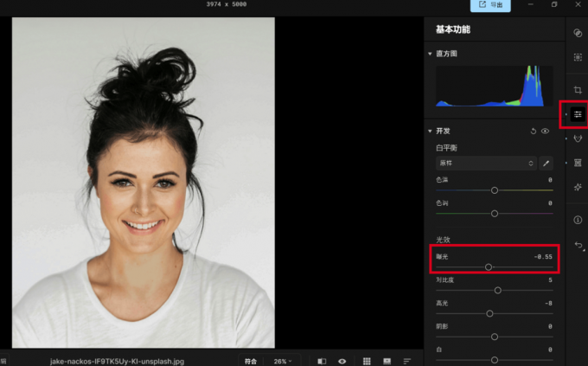Open the 26% zoom level dropdown
Screen dimensions: 588x366
[x=283, y=361]
